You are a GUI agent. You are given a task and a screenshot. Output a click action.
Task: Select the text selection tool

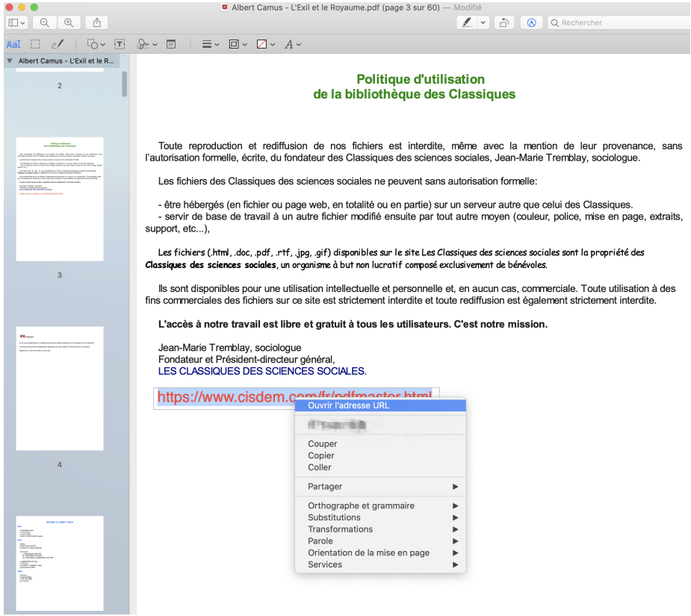(x=13, y=45)
